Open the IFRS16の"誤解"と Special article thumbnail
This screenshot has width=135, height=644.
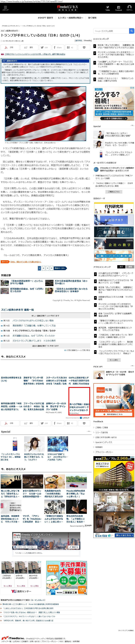(x=58, y=444)
